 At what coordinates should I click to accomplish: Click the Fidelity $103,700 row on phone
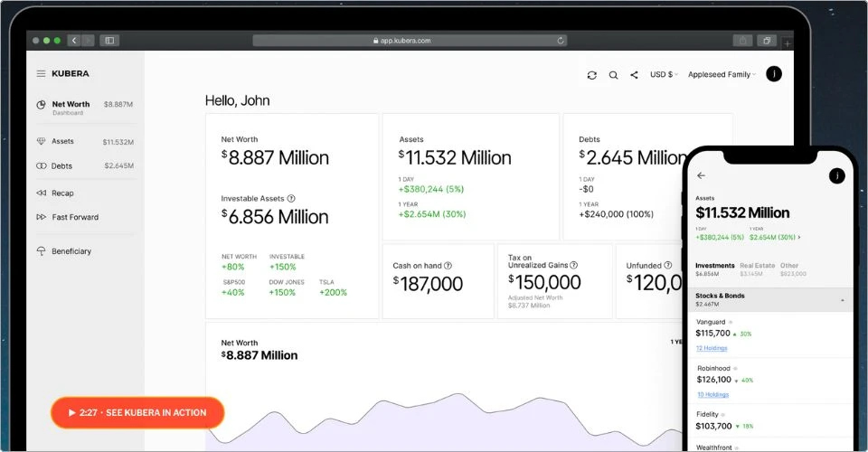pos(769,420)
